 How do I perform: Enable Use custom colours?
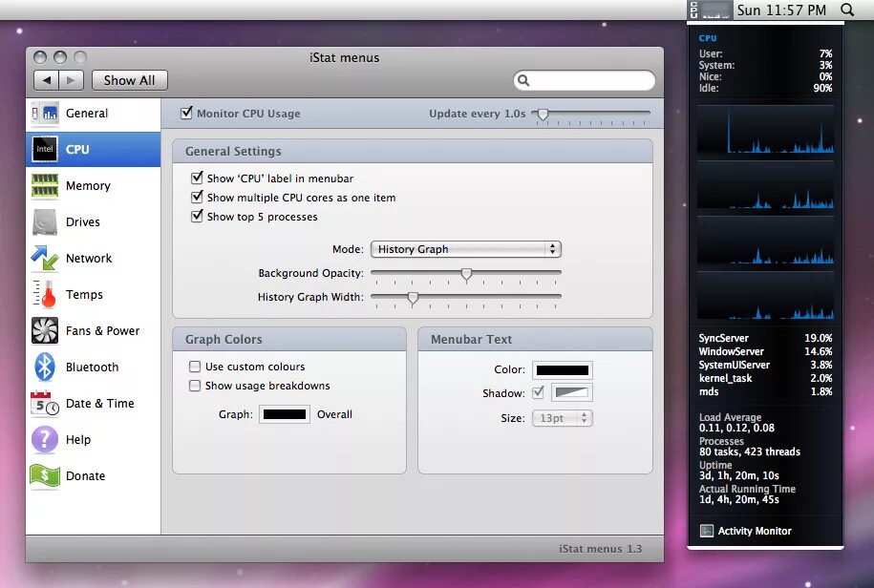195,367
